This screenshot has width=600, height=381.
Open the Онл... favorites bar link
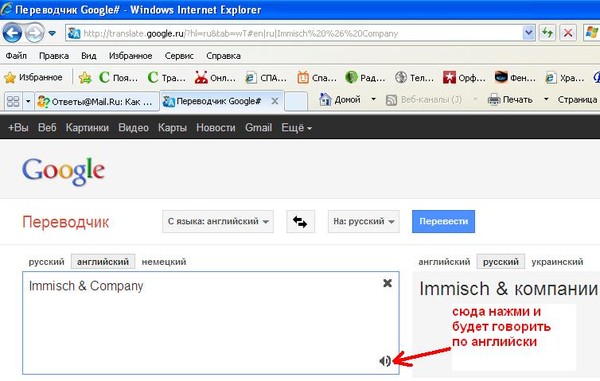click(215, 78)
